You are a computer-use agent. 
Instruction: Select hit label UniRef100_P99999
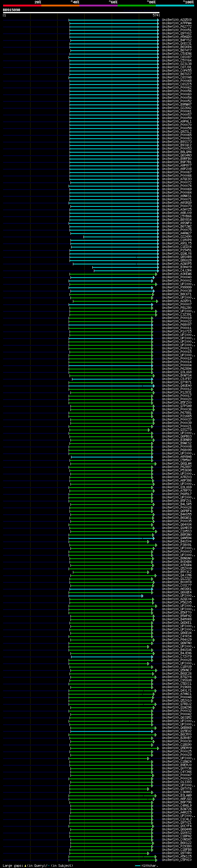177,287
